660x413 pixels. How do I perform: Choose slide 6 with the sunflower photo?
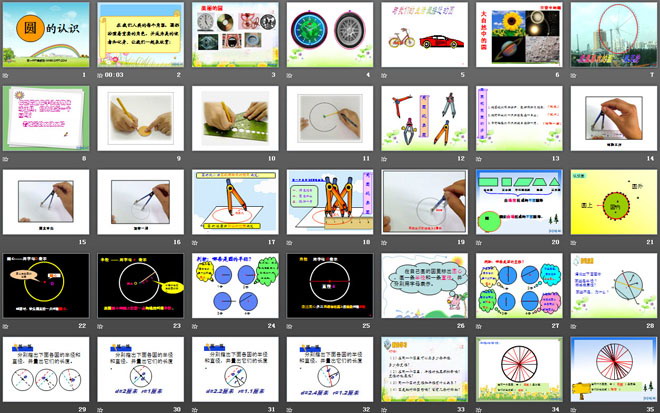point(518,35)
